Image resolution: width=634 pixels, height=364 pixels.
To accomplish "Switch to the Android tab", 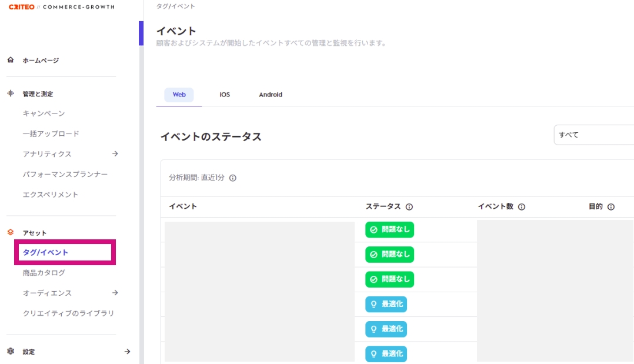I will pyautogui.click(x=271, y=95).
